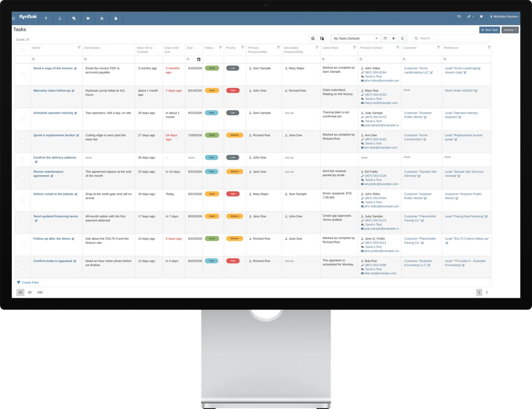Click the Description column search box

(x=109, y=59)
